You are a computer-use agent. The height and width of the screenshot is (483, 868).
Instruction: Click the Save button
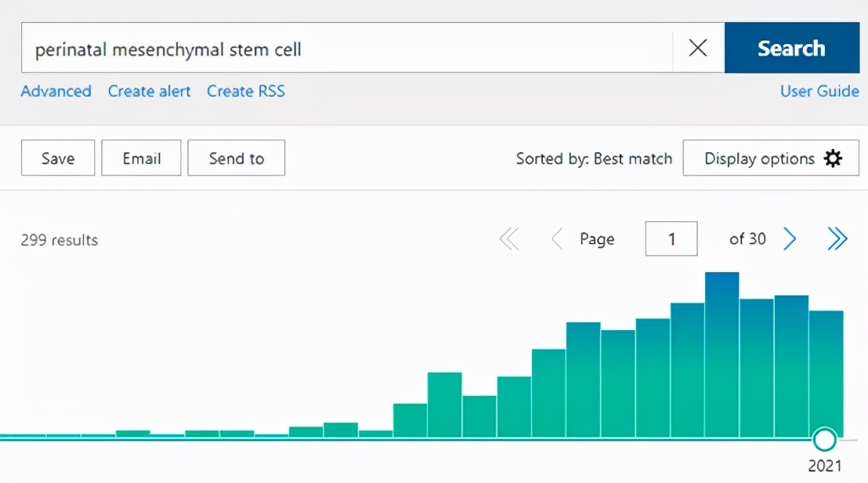coord(58,158)
